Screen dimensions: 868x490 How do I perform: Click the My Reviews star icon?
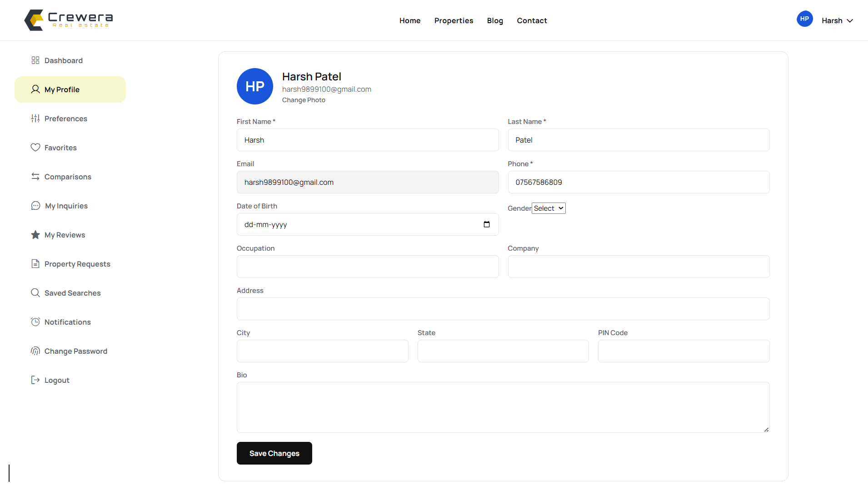pyautogui.click(x=35, y=235)
